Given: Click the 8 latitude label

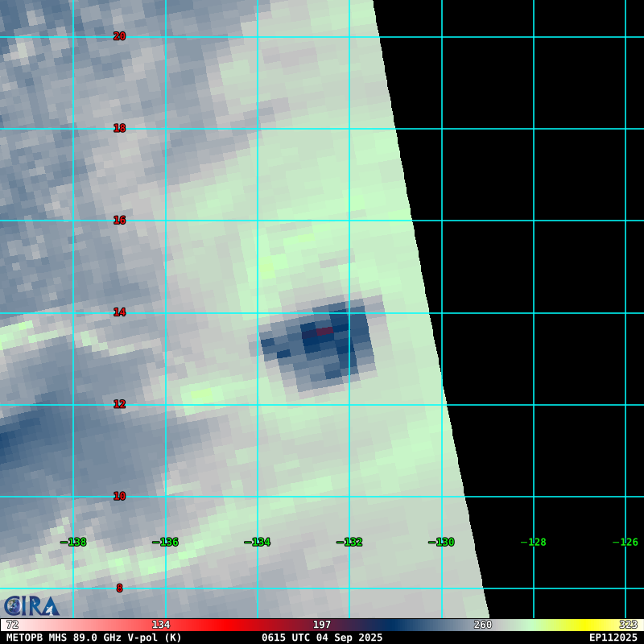Looking at the screenshot, I should click(x=119, y=588).
